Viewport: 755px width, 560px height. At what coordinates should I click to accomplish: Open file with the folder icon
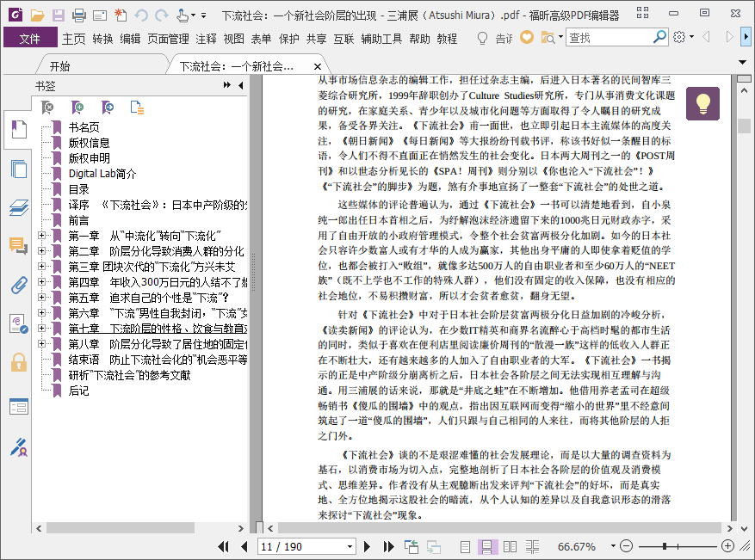(37, 15)
